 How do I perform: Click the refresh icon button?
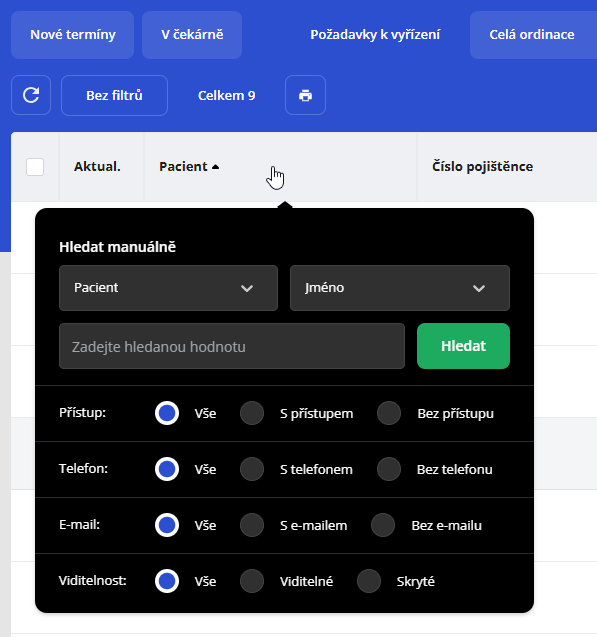click(x=31, y=95)
